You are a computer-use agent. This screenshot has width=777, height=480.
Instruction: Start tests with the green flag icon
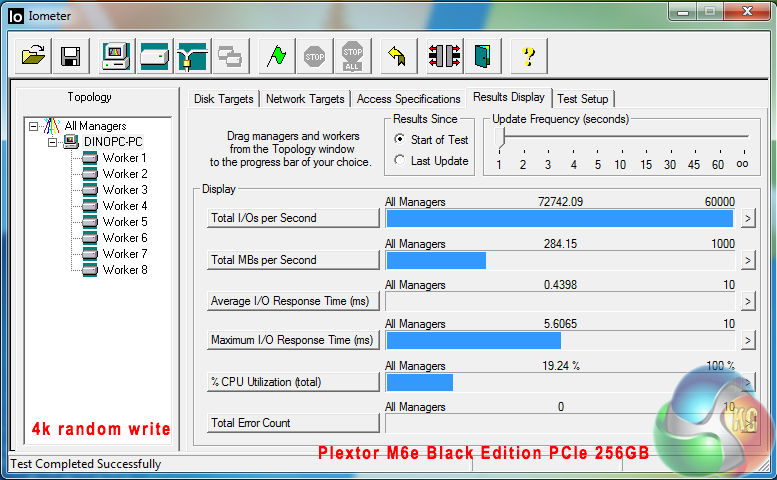pyautogui.click(x=277, y=56)
